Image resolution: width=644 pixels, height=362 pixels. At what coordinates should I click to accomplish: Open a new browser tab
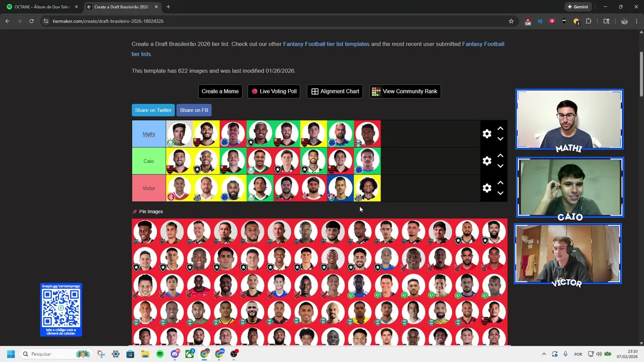click(x=168, y=7)
